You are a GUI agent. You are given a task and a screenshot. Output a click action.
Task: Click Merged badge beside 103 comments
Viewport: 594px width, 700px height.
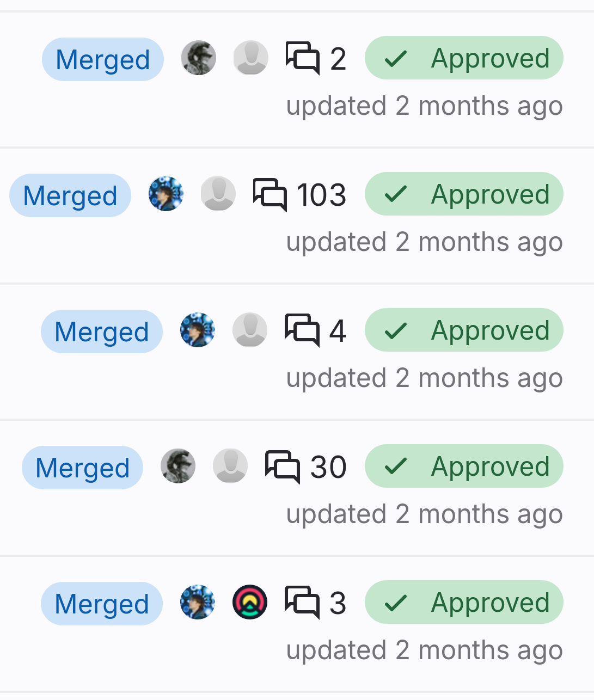(70, 195)
